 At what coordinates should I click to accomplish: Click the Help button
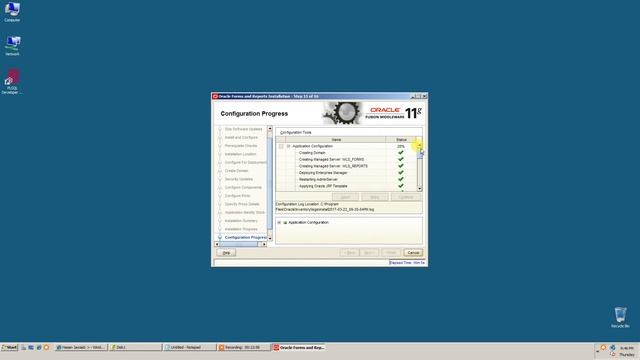226,253
